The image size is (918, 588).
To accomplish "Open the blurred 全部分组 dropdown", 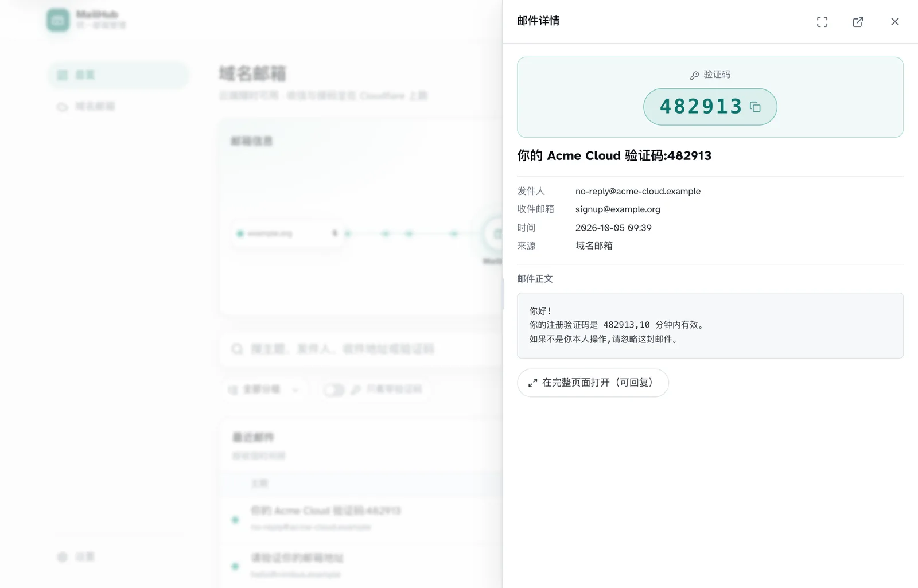I will tap(264, 390).
